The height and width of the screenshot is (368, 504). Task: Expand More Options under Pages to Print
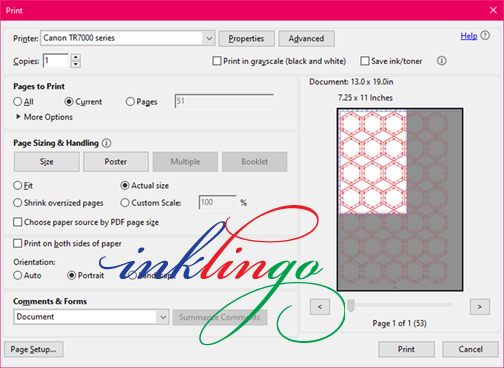tap(44, 117)
